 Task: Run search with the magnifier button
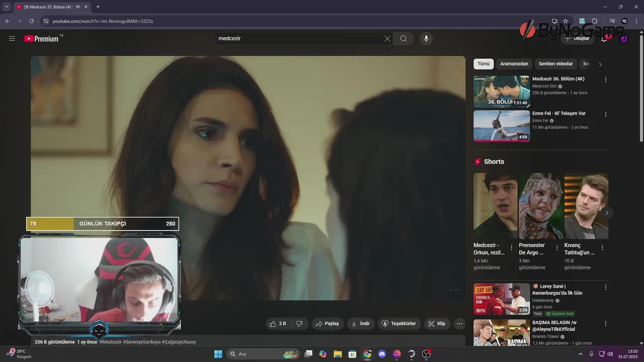(x=404, y=39)
